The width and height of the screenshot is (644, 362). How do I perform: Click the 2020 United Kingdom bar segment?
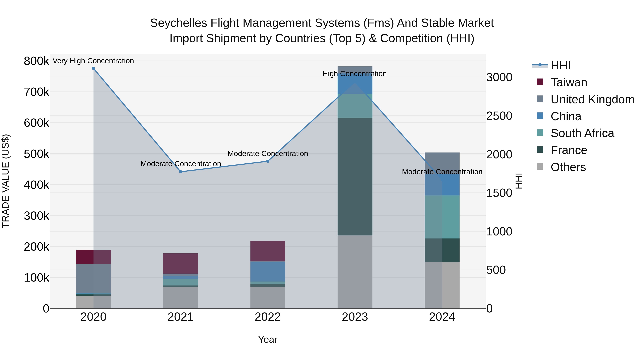pos(94,279)
